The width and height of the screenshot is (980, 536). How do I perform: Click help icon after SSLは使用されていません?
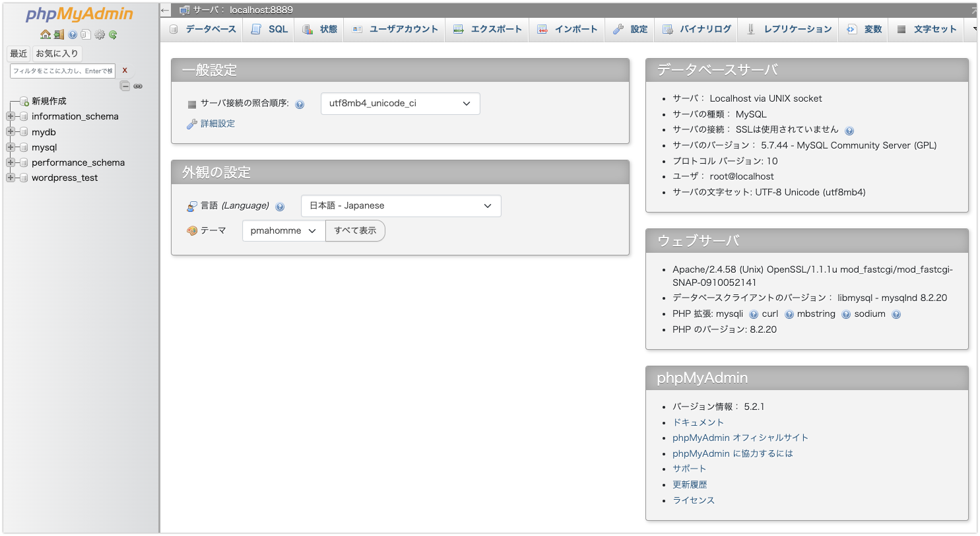(x=849, y=131)
